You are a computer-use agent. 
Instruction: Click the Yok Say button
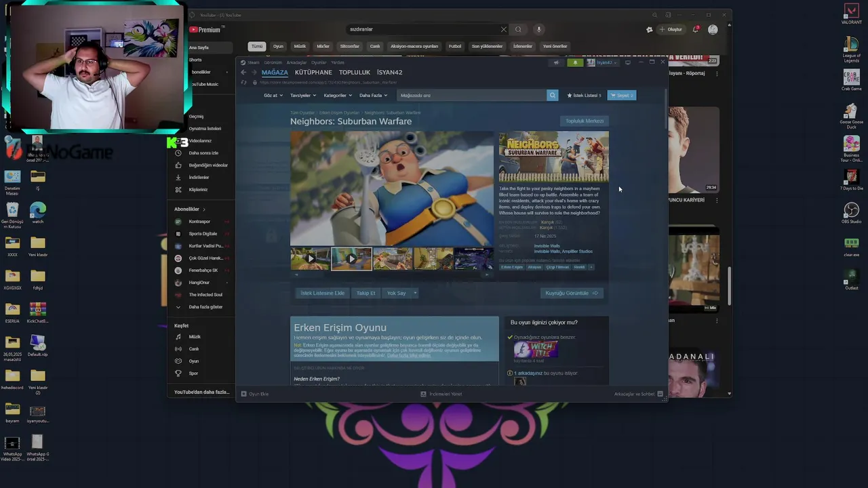[x=396, y=293]
